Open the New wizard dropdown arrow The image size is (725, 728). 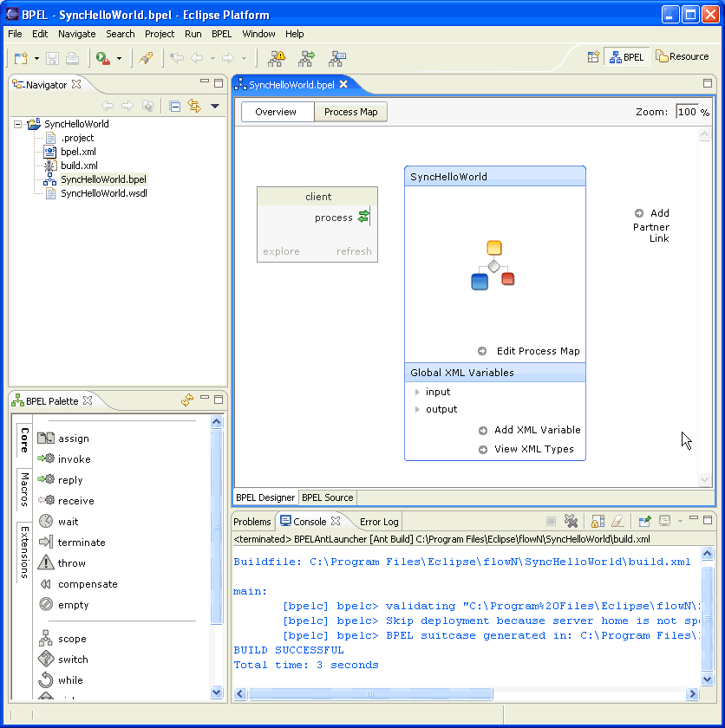36,59
